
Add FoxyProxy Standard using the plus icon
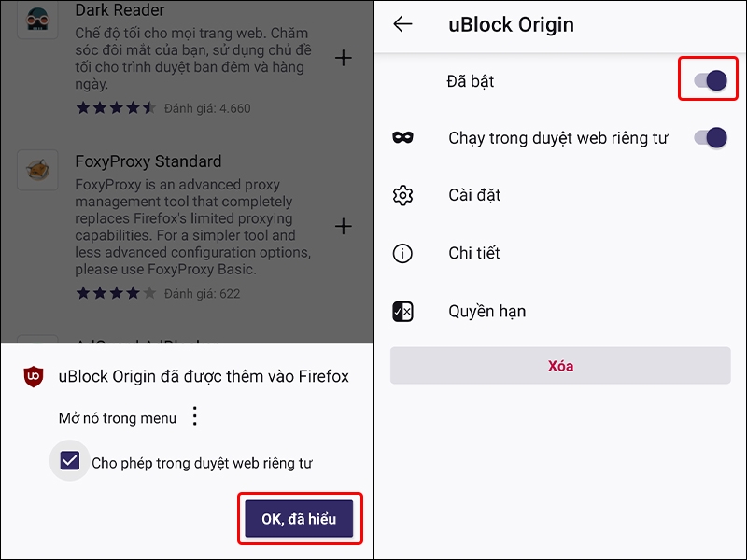pyautogui.click(x=345, y=226)
